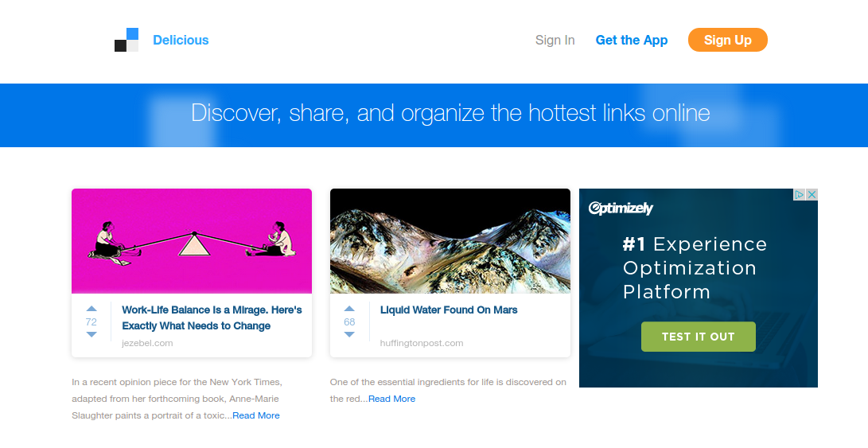This screenshot has height=448, width=868.
Task: Upvote the Work-Life Balance article
Action: pyautogui.click(x=91, y=309)
